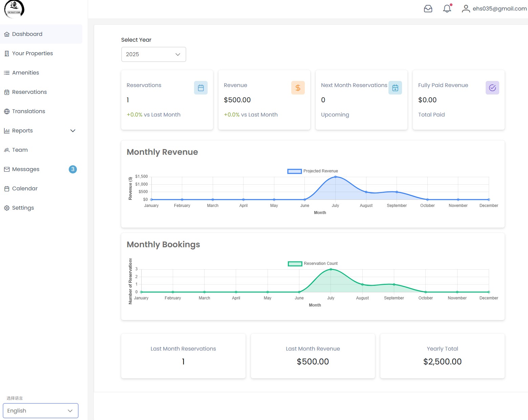Click the company logo in top-left
The image size is (528, 420).
pos(14,9)
